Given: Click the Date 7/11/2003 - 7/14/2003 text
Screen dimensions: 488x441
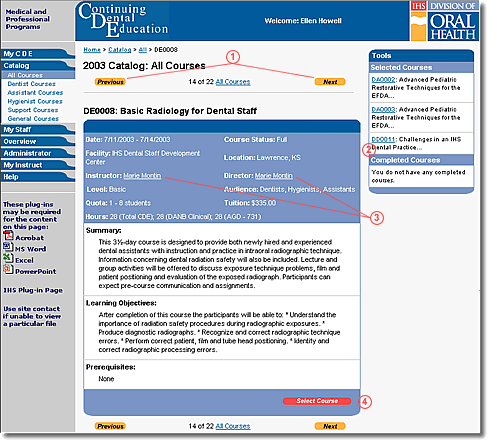Looking at the screenshot, I should (x=128, y=140).
